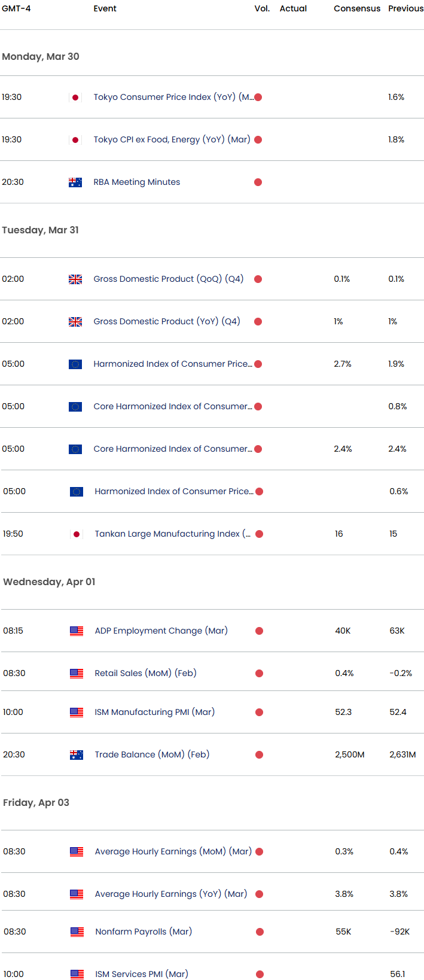Click the GMT-4 timezone header

[x=17, y=8]
